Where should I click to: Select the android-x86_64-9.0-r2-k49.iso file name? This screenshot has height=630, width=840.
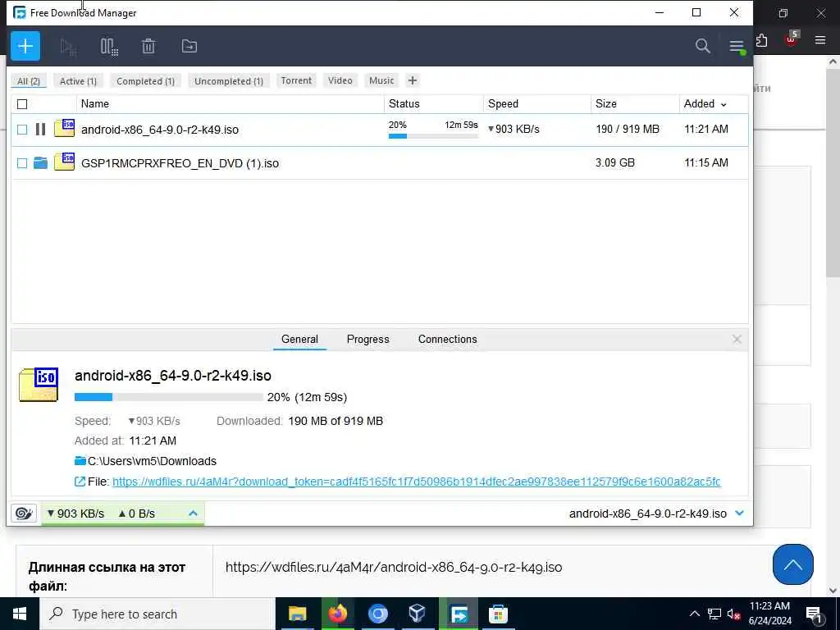pyautogui.click(x=160, y=130)
